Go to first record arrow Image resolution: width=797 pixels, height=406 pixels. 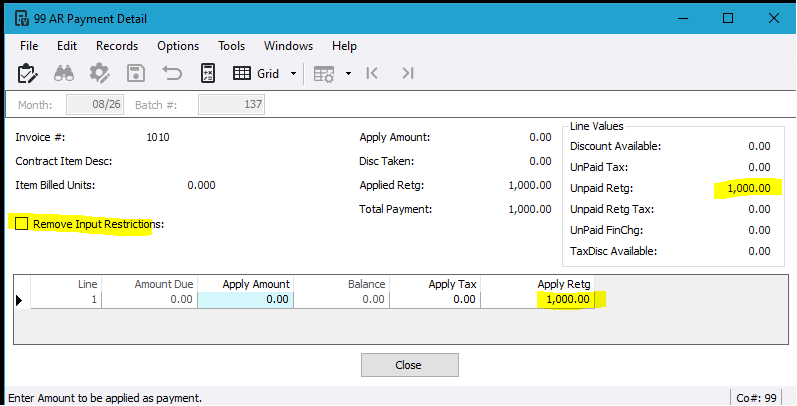pos(372,74)
